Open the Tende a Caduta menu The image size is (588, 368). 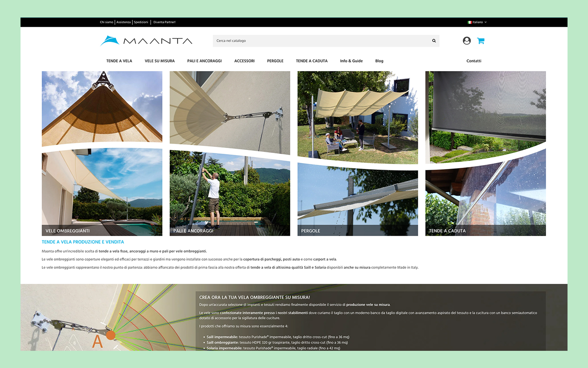311,61
